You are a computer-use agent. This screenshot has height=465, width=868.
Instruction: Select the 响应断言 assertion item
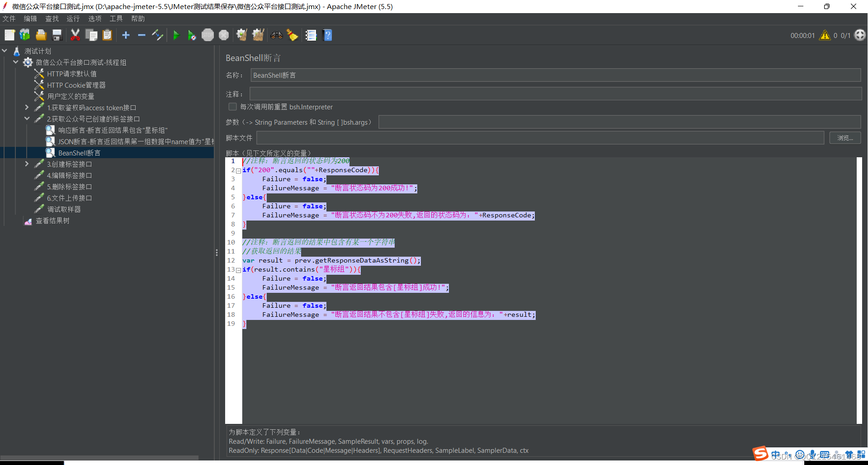point(113,130)
